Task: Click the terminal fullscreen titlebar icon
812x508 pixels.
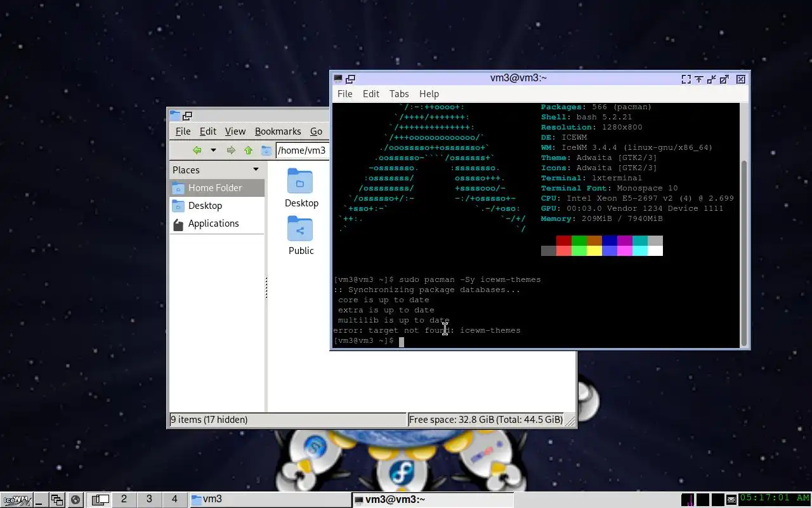Action: [686, 79]
